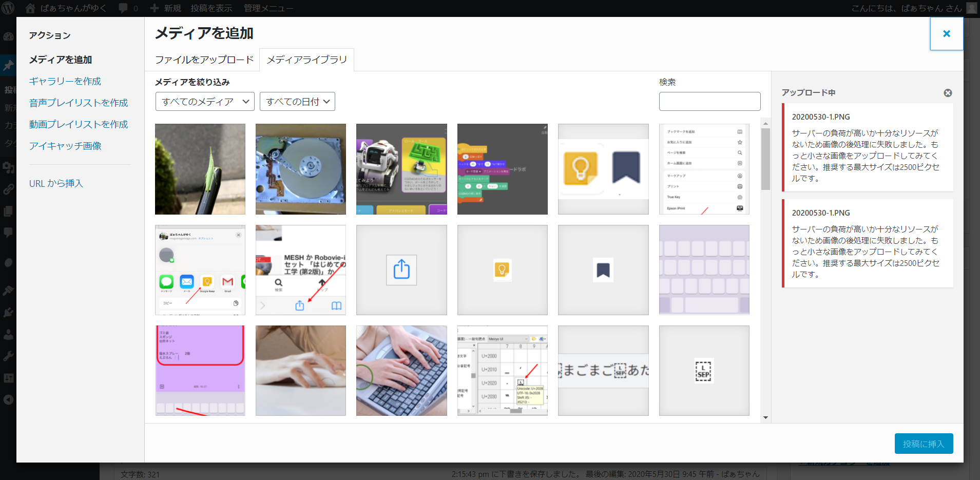
Task: Click the media grid scrollbar down arrow
Action: (x=765, y=418)
